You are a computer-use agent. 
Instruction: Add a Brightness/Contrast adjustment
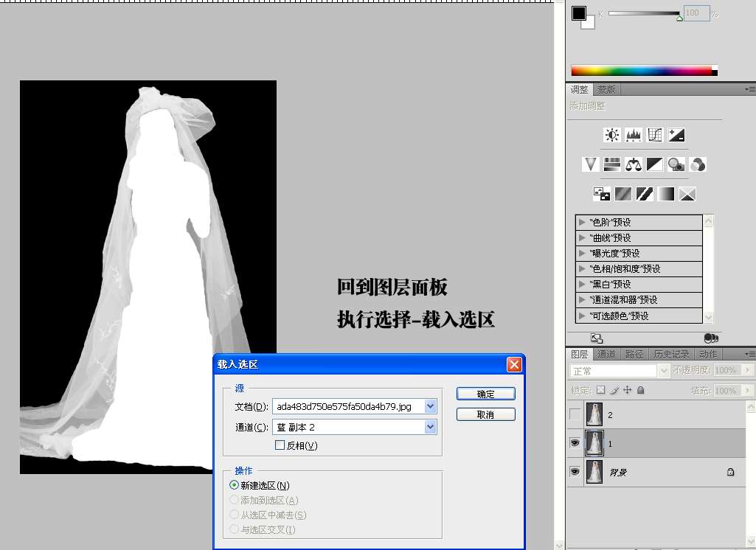(x=612, y=135)
